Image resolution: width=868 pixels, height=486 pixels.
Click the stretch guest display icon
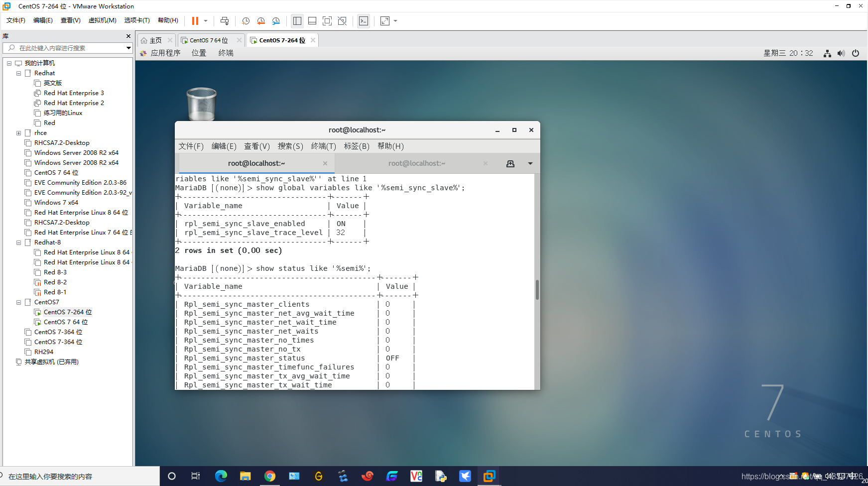point(385,21)
